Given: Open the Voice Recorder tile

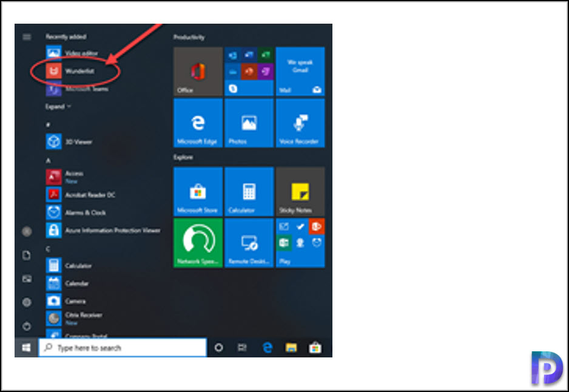Looking at the screenshot, I should click(300, 123).
